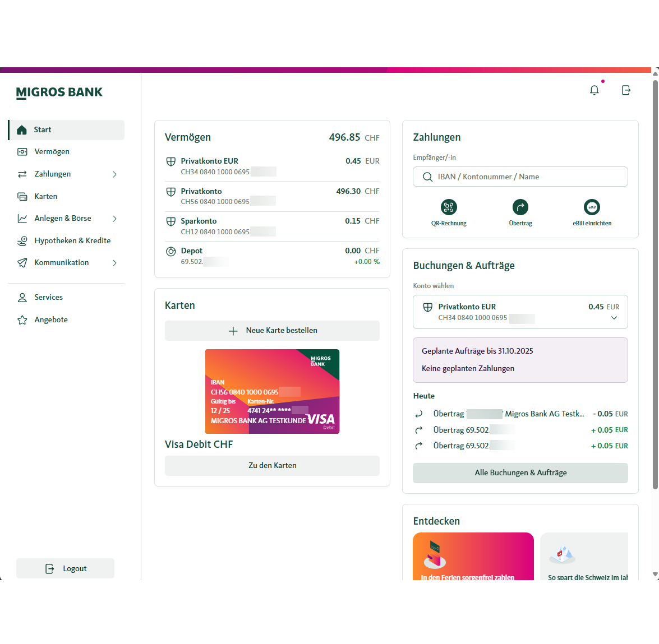Click the QR-Rechnung icon
659x644 pixels.
pyautogui.click(x=449, y=207)
